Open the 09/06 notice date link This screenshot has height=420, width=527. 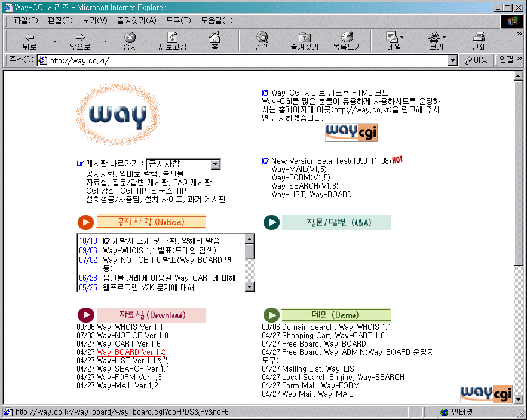(x=88, y=250)
